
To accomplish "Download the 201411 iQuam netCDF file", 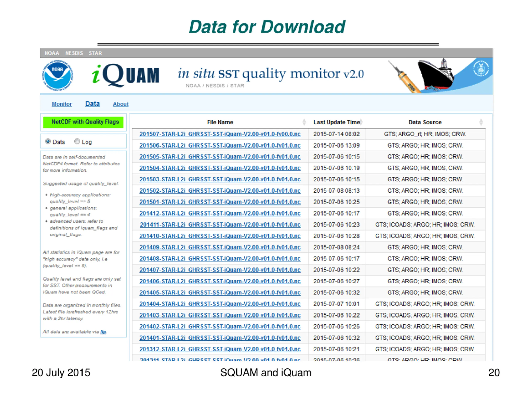I will pyautogui.click(x=220, y=224).
